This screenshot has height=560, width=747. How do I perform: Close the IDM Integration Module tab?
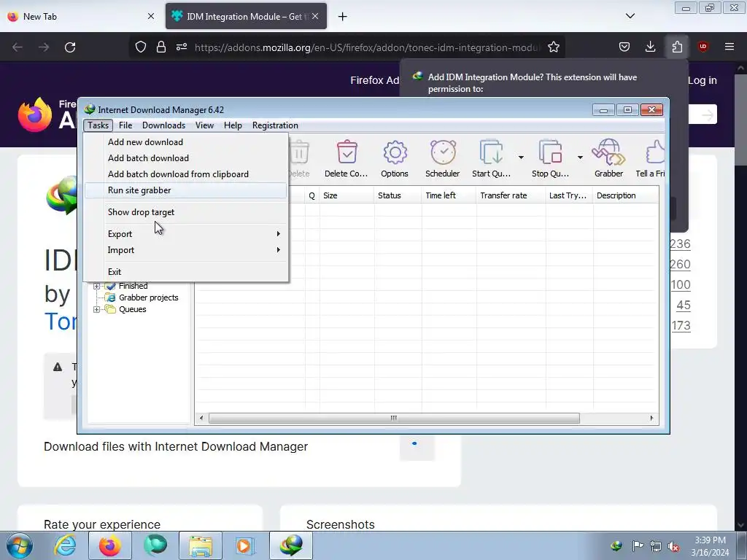tap(315, 16)
